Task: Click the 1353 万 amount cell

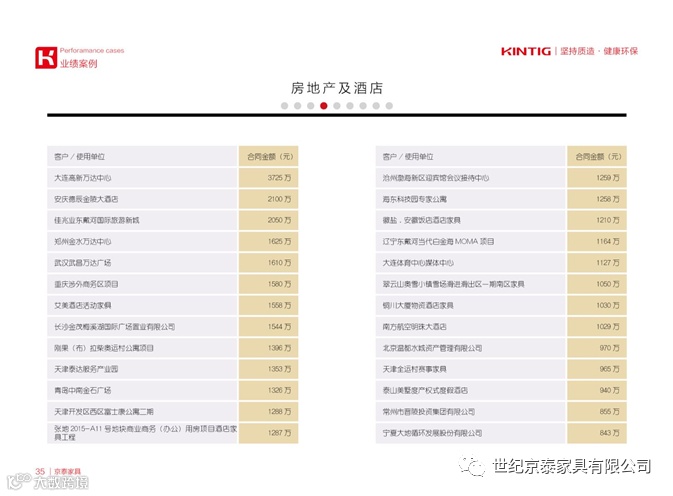Action: coord(268,369)
